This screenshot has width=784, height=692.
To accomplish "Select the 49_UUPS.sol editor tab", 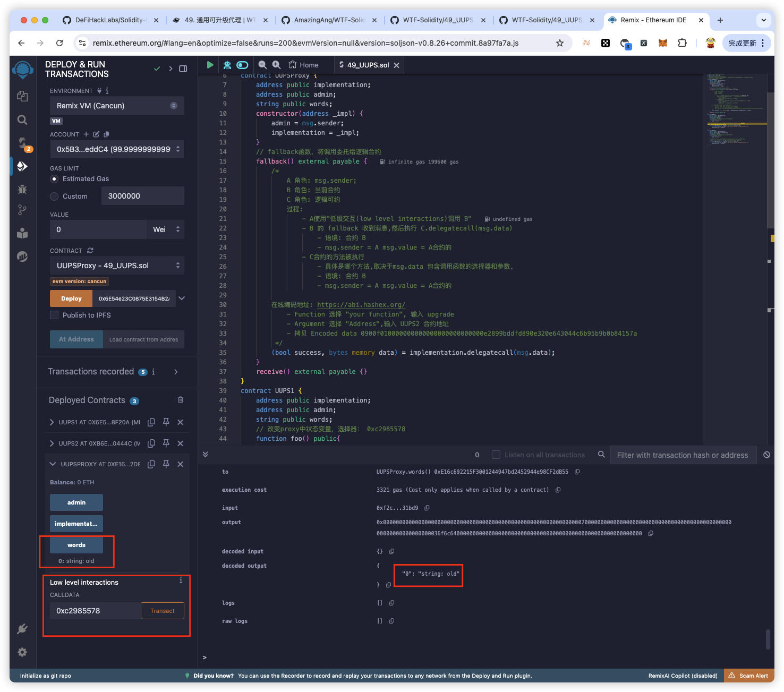I will coord(369,65).
